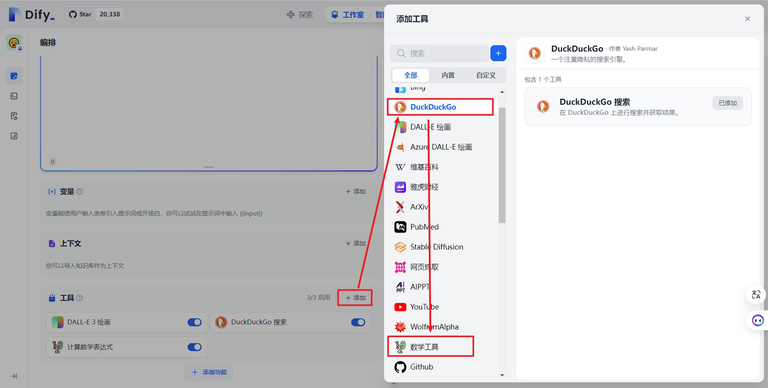Click scroll up arrow in tool list
This screenshot has width=768, height=388.
[x=502, y=92]
